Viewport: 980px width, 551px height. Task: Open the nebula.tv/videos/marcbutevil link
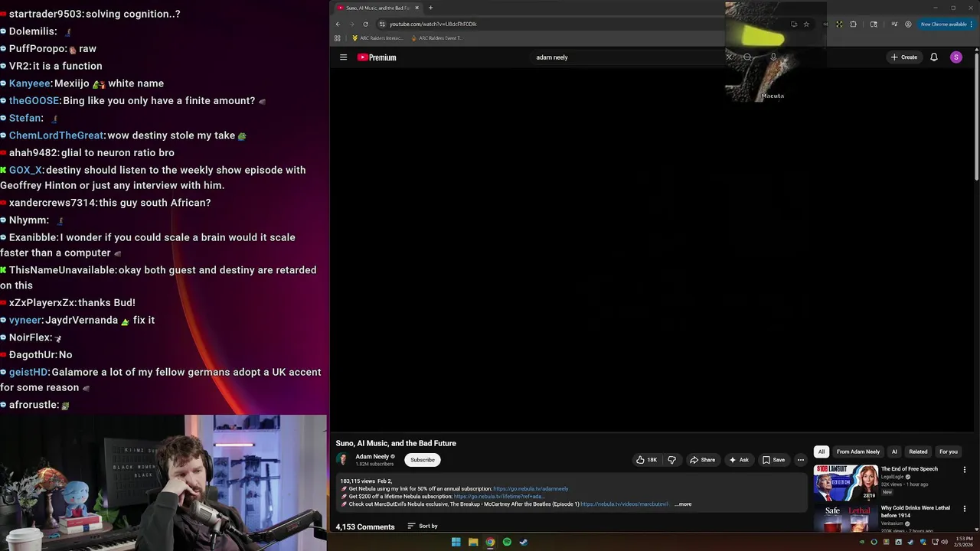tap(625, 504)
